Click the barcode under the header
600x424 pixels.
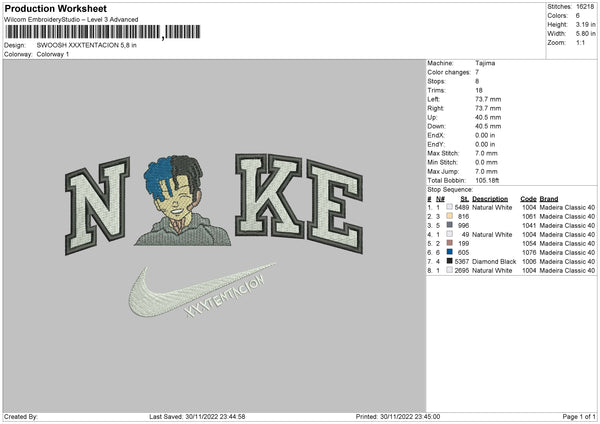(103, 32)
